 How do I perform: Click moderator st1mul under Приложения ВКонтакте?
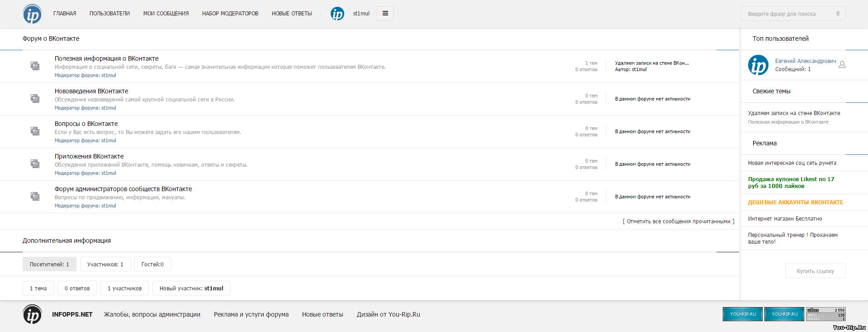click(109, 173)
